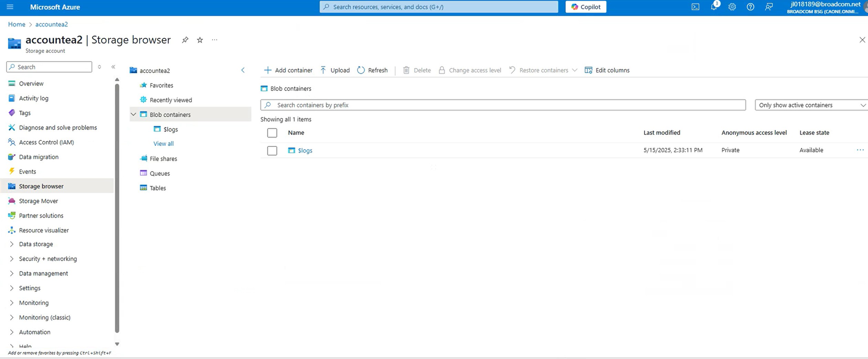Select Storage browser menu item
868x359 pixels.
(x=57, y=186)
